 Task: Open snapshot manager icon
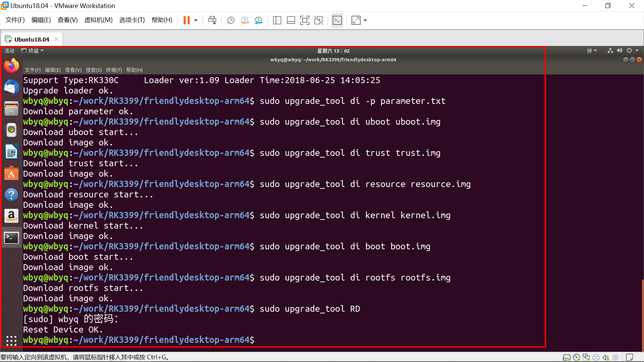(258, 20)
